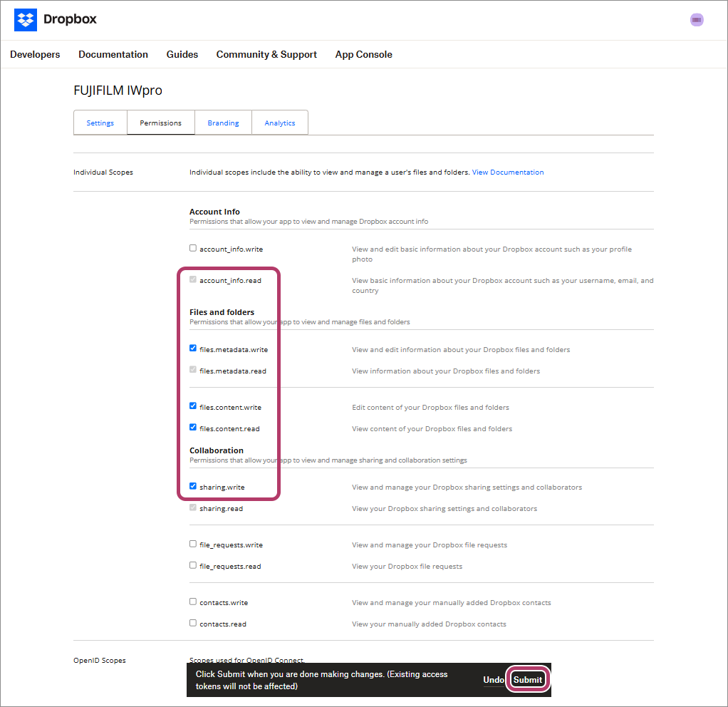Click the Dropbox logo icon
Viewport: 728px width, 707px height.
click(x=26, y=20)
